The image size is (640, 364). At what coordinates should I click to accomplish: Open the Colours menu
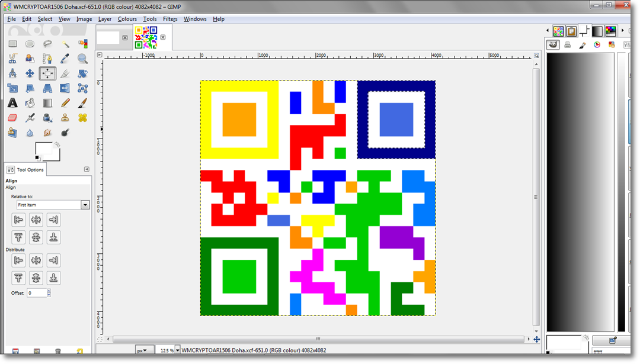pos(127,19)
